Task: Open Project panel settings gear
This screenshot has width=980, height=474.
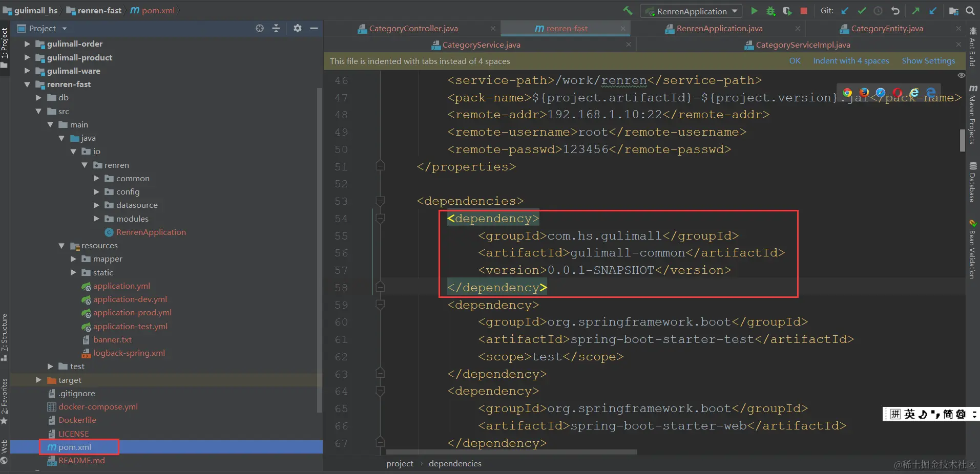Action: (x=298, y=28)
